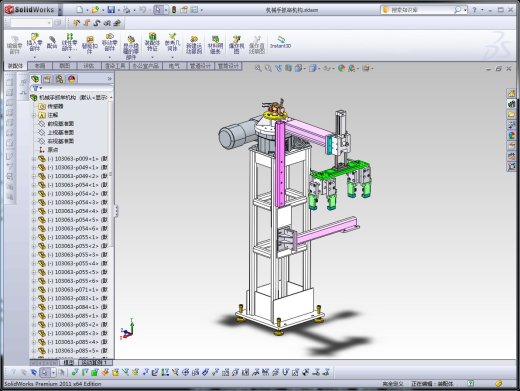Open the Appearances color ball in task pane

(x=511, y=135)
